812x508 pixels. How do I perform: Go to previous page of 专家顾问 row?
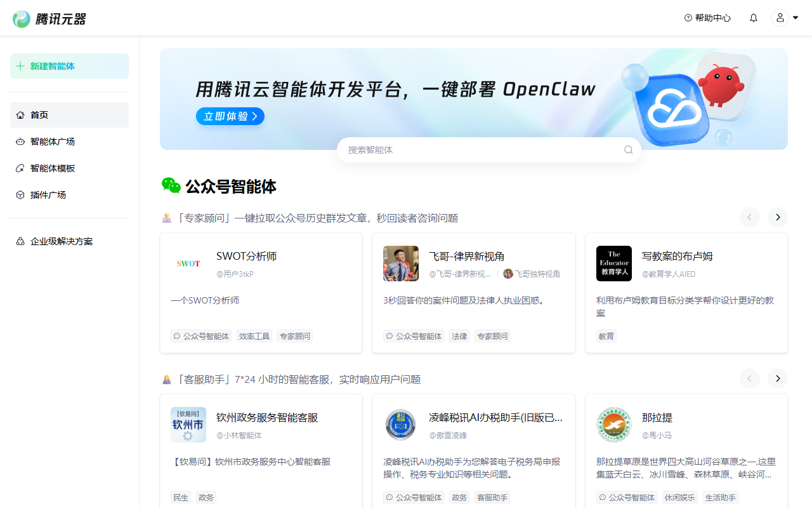[750, 217]
